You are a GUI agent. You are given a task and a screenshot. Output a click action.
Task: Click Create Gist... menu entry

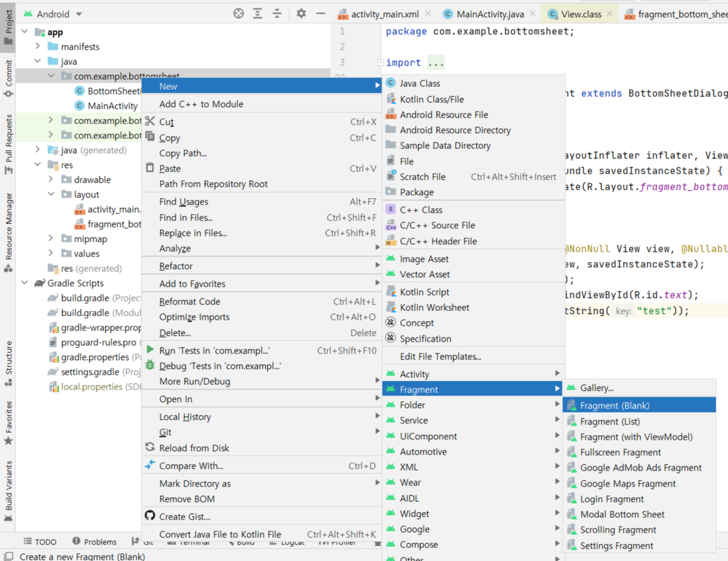tap(261, 517)
